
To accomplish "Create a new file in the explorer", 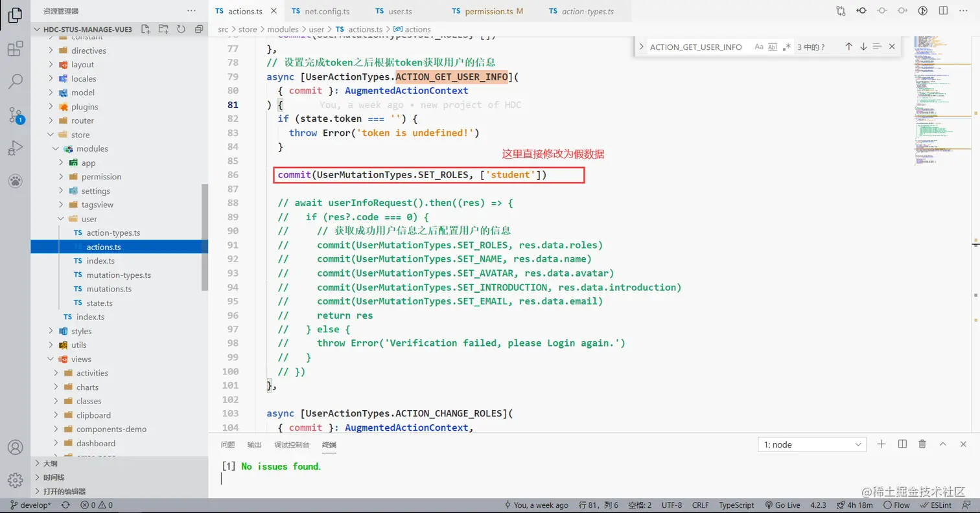I will pyautogui.click(x=146, y=29).
